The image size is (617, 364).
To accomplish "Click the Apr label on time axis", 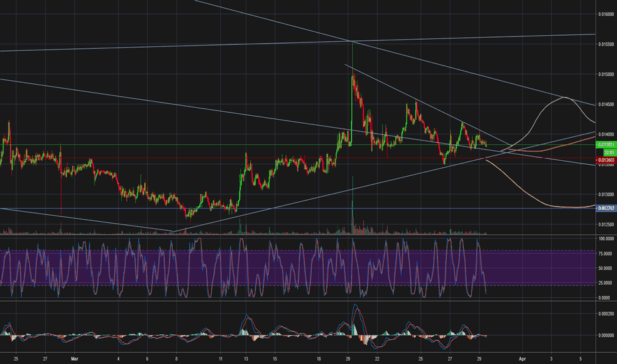I will pyautogui.click(x=522, y=359).
